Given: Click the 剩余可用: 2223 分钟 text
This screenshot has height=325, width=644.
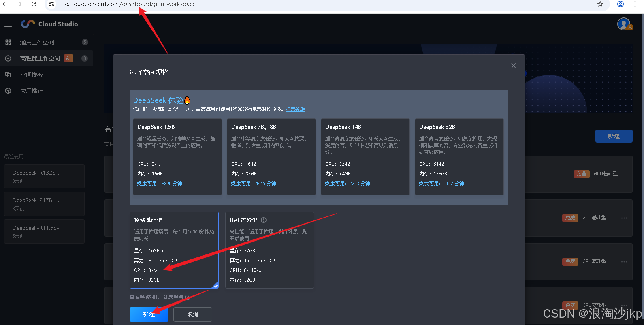Looking at the screenshot, I should point(348,184).
